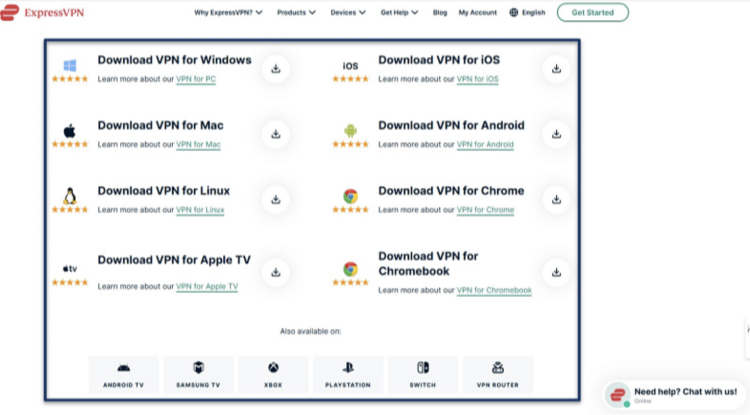Image resolution: width=750 pixels, height=415 pixels.
Task: Click the star rating under Android icon
Action: pos(350,144)
